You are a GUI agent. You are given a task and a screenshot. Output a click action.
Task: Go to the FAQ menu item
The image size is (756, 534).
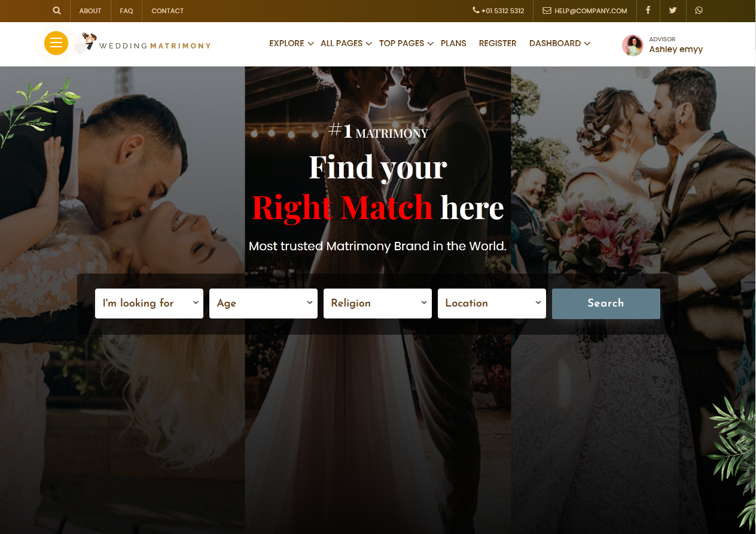coord(126,11)
